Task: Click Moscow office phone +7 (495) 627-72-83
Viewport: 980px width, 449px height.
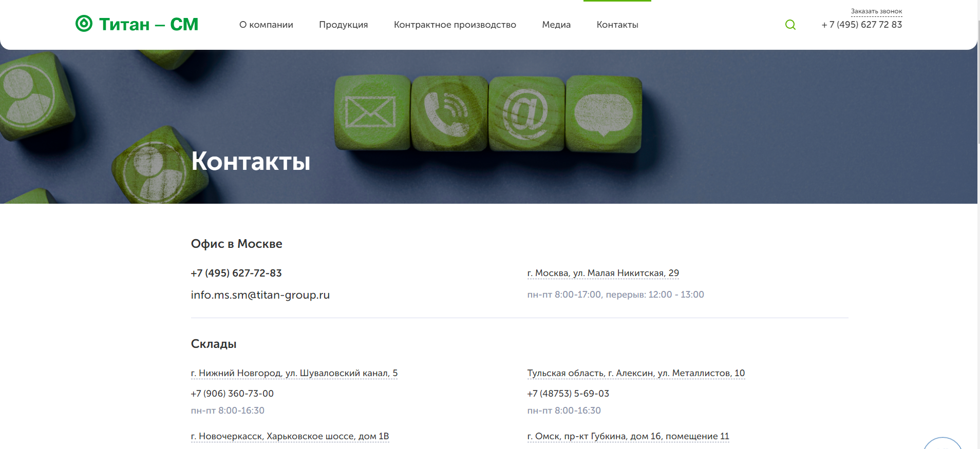Action: pyautogui.click(x=236, y=273)
